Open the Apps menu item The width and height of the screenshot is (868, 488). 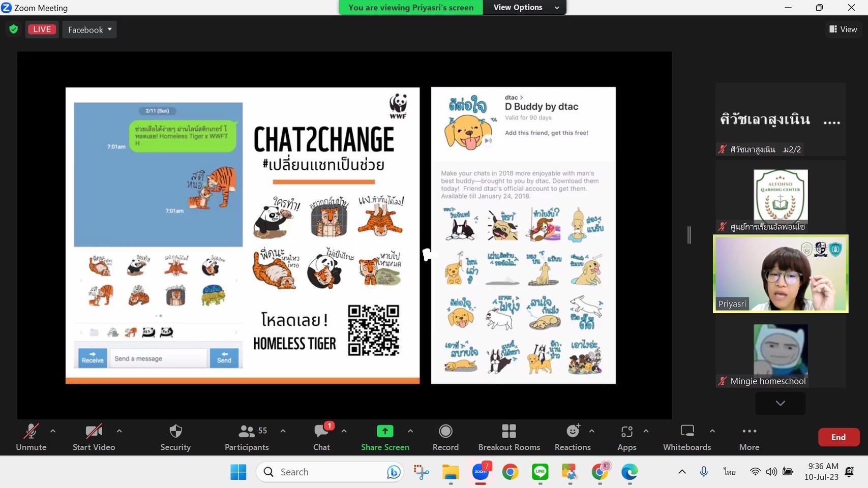tap(626, 437)
